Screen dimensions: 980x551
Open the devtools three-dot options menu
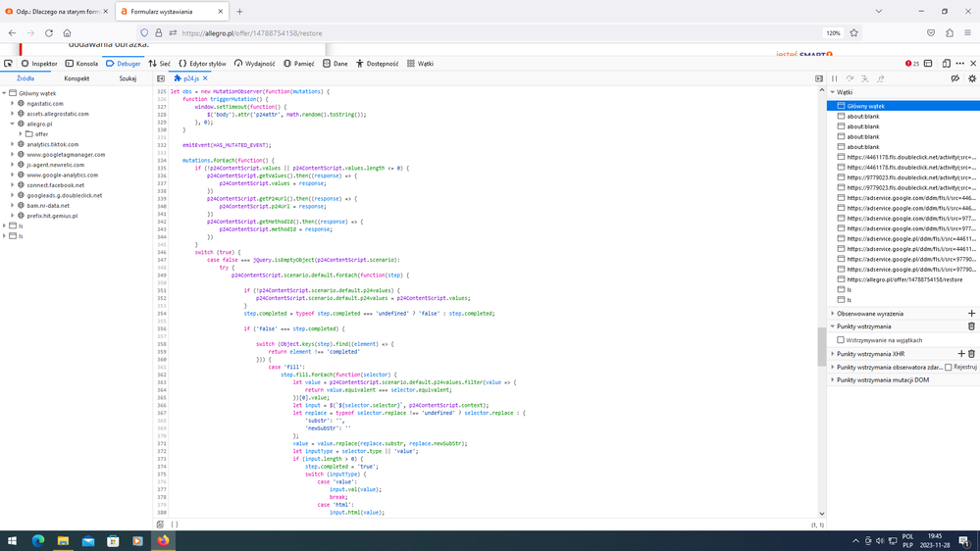pyautogui.click(x=960, y=63)
